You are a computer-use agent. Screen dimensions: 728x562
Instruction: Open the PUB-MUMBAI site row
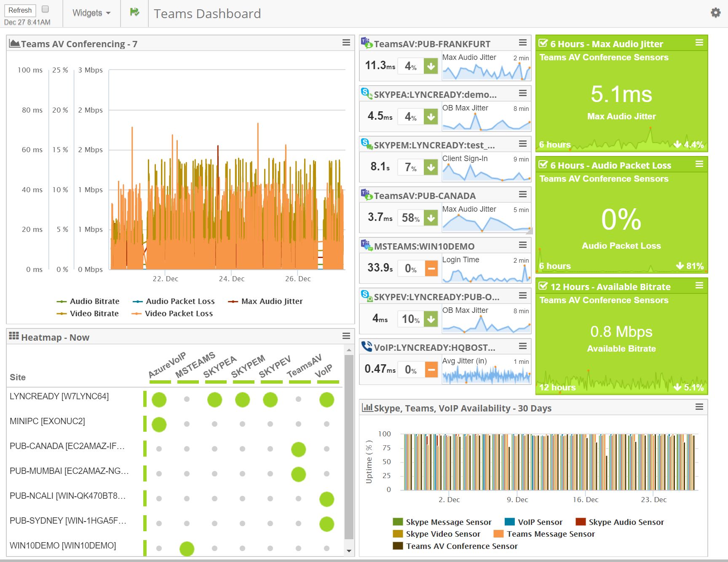click(x=69, y=471)
